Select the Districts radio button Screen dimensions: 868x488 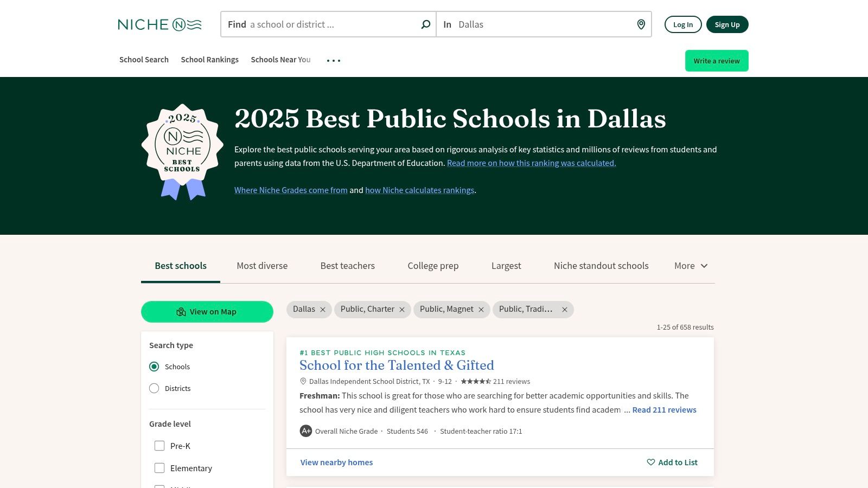[x=154, y=388]
